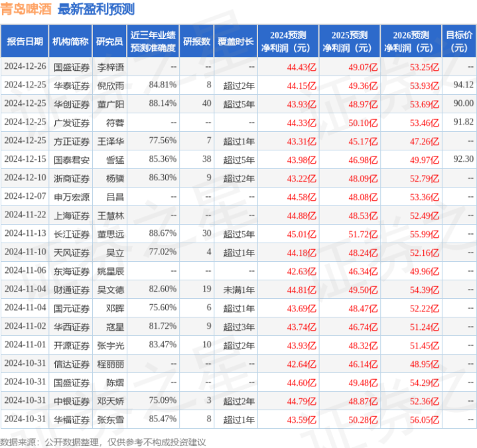
Task: Click the 42.64亿 forecast value
Action: pyautogui.click(x=301, y=364)
